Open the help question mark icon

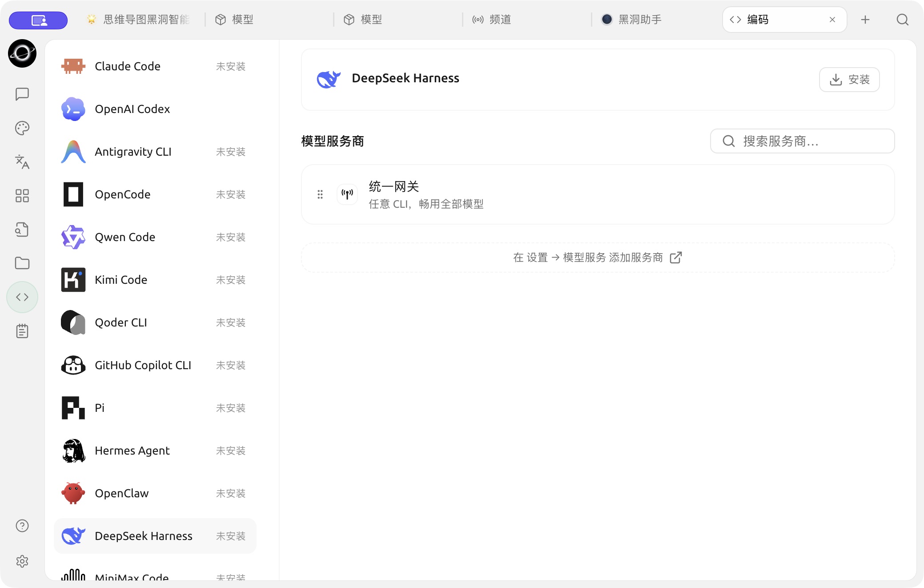[x=22, y=526]
